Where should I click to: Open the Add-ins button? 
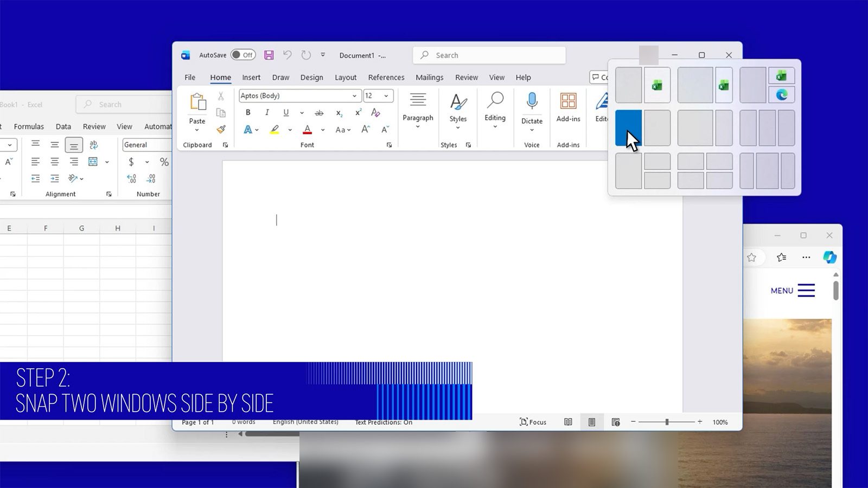(x=568, y=107)
